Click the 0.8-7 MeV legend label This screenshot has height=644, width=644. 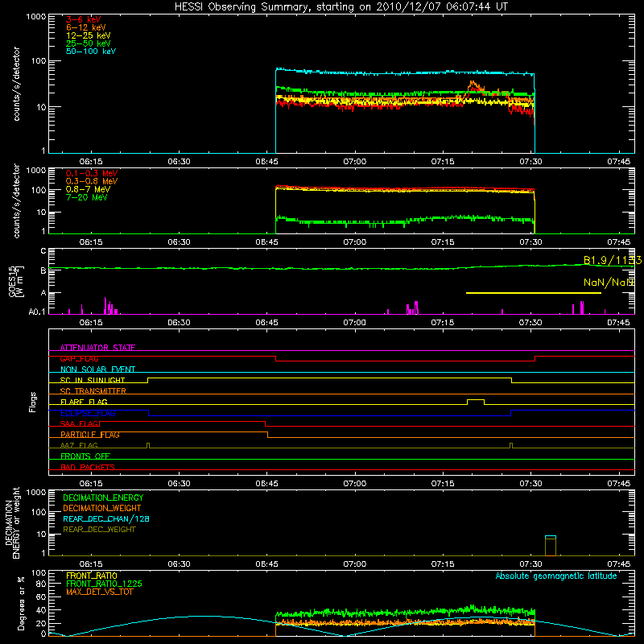pos(88,189)
